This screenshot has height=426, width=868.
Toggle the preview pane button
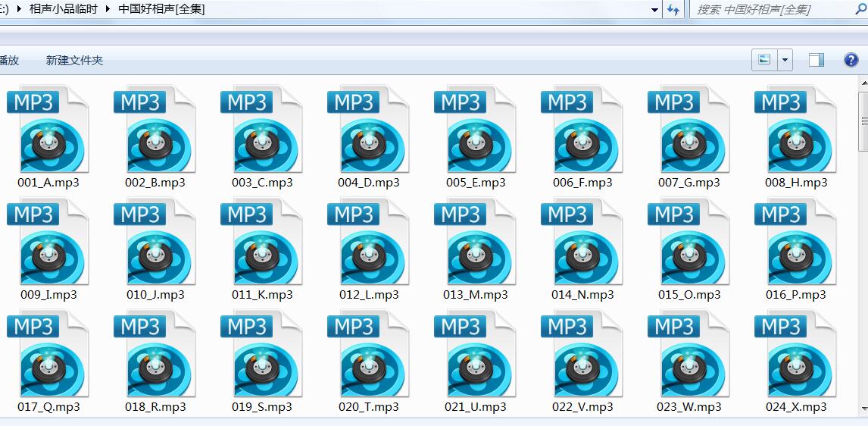pyautogui.click(x=816, y=60)
